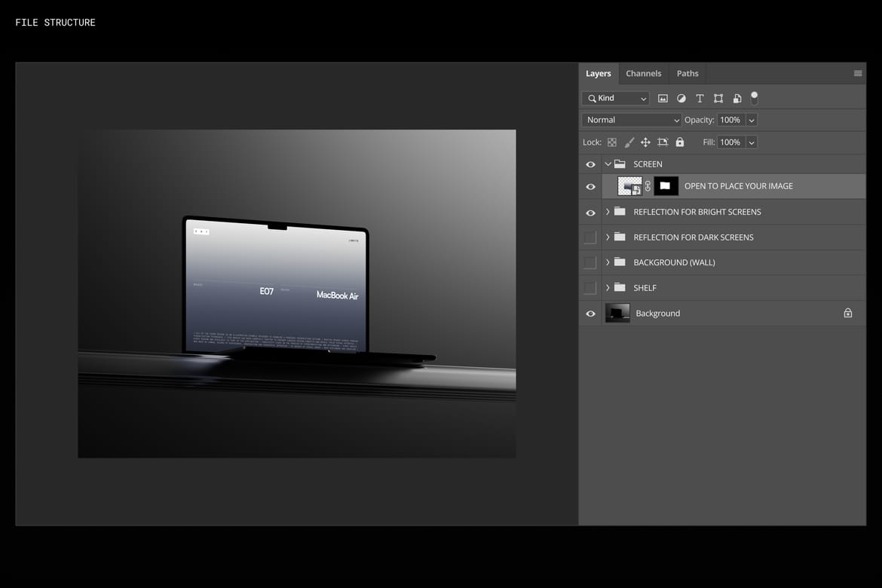
Task: Filter layers by type layer icon
Action: (700, 99)
